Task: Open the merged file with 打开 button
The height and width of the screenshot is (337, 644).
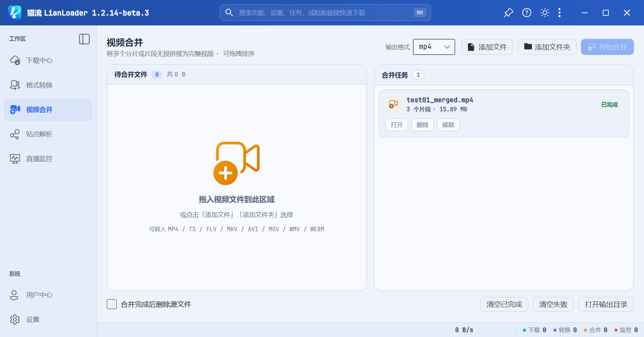Action: pos(397,125)
